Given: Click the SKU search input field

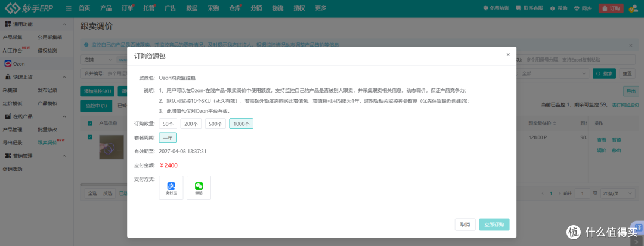Looking at the screenshot, I should point(580,60).
